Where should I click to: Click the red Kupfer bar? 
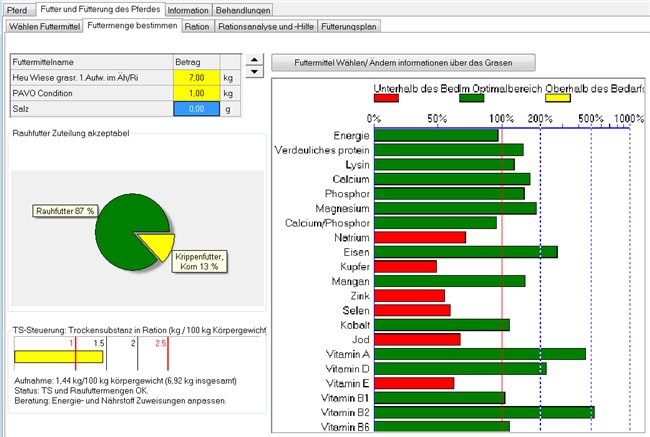click(405, 267)
